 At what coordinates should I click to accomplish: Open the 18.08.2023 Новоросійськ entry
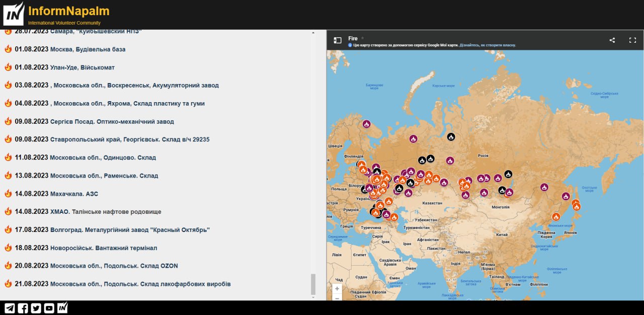point(104,248)
